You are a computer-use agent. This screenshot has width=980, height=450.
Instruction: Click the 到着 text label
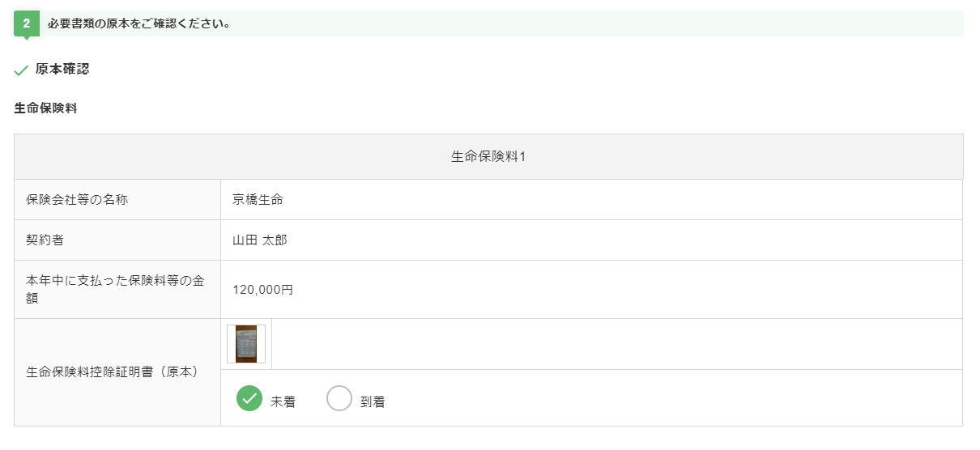373,401
